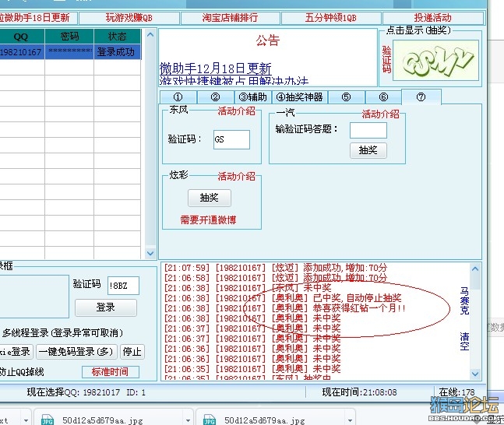The height and width of the screenshot is (425, 504).
Task: Click the account list scrollbar down arrow
Action: pyautogui.click(x=150, y=253)
